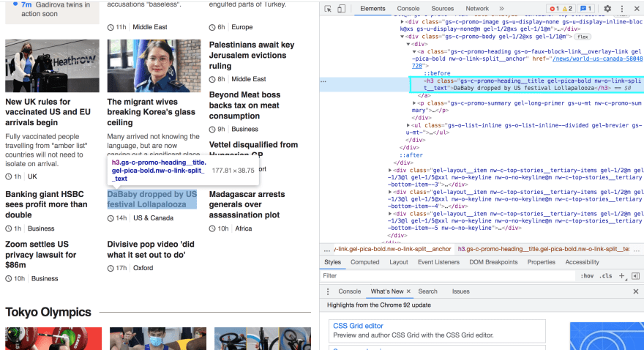Expand the tertiary bottom-item--4 div node

390,192
